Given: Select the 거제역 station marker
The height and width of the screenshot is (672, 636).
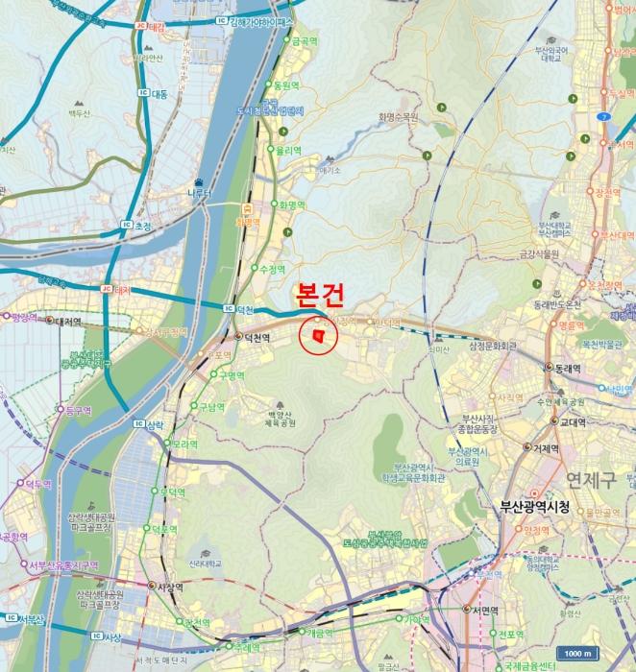Looking at the screenshot, I should tap(527, 447).
